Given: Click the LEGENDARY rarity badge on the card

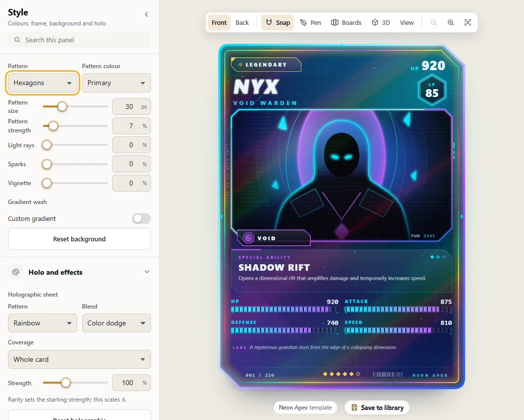Looking at the screenshot, I should pyautogui.click(x=266, y=64).
